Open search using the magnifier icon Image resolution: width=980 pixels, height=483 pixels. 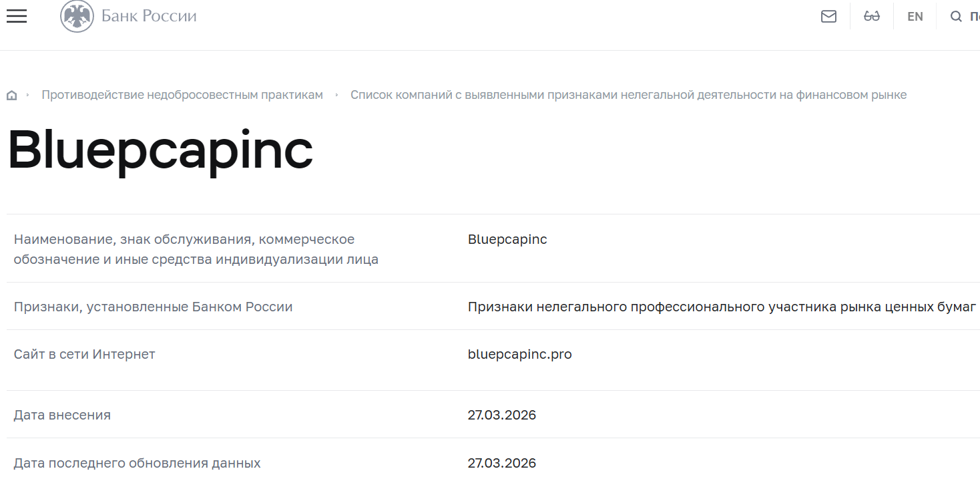[x=956, y=16]
